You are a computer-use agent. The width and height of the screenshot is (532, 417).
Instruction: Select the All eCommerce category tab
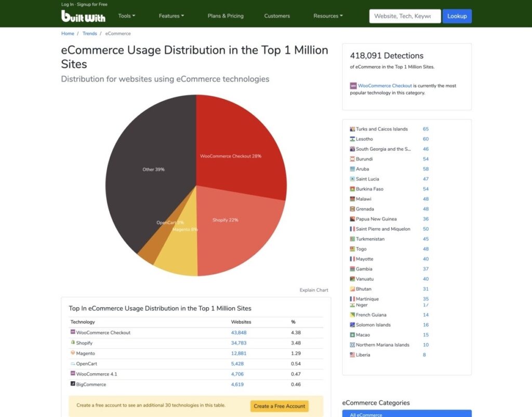pos(407,413)
